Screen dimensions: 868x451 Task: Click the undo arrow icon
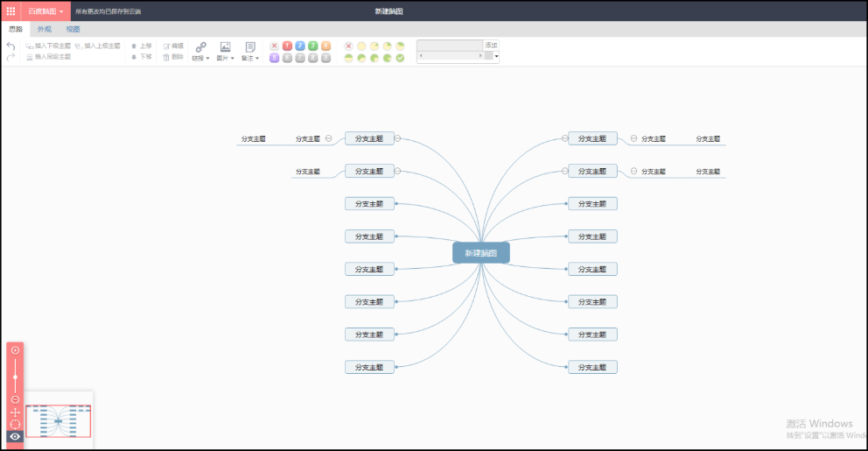point(10,46)
